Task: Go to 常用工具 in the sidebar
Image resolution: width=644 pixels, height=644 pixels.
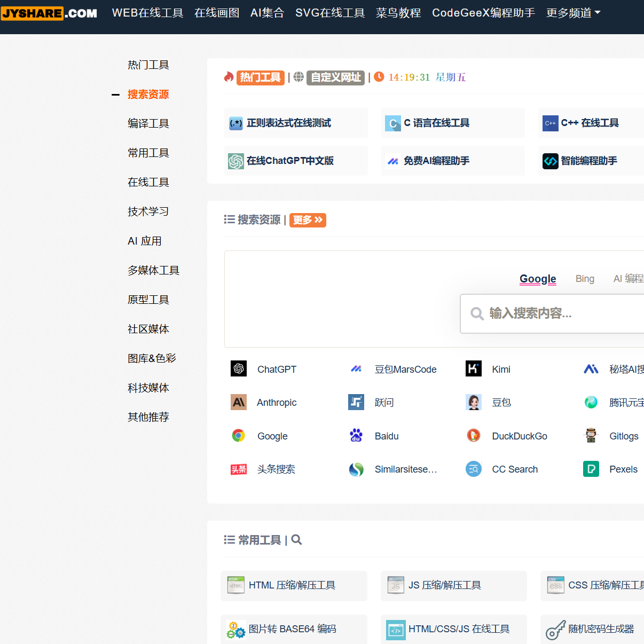Action: (148, 153)
